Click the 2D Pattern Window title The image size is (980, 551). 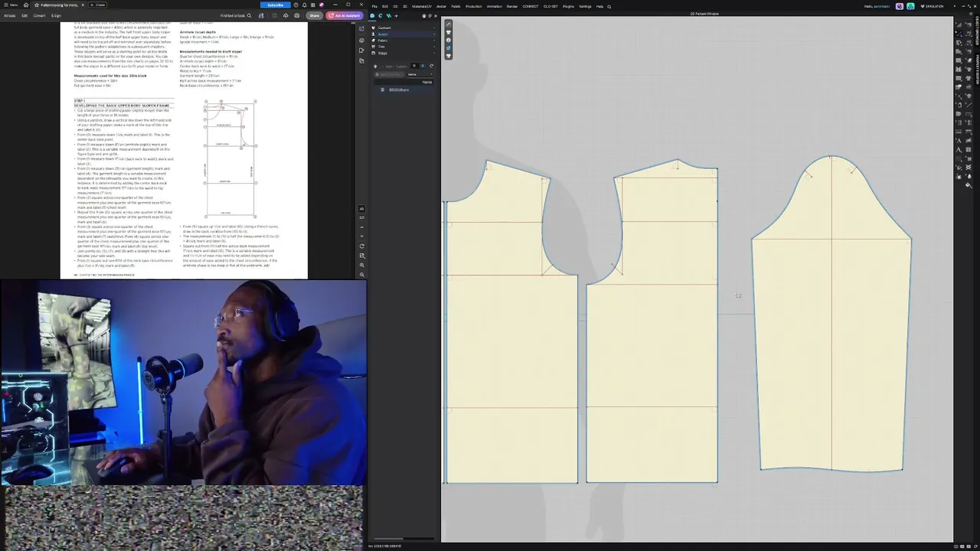coord(704,13)
